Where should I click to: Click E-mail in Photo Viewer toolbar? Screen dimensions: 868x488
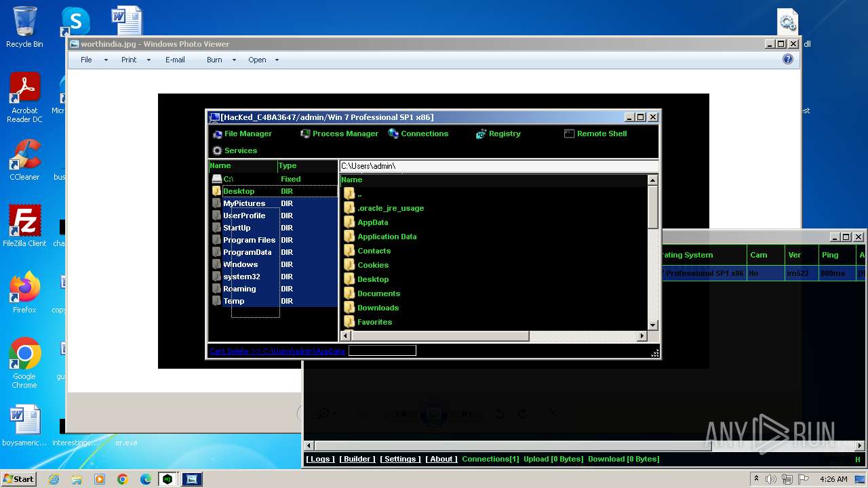[175, 60]
